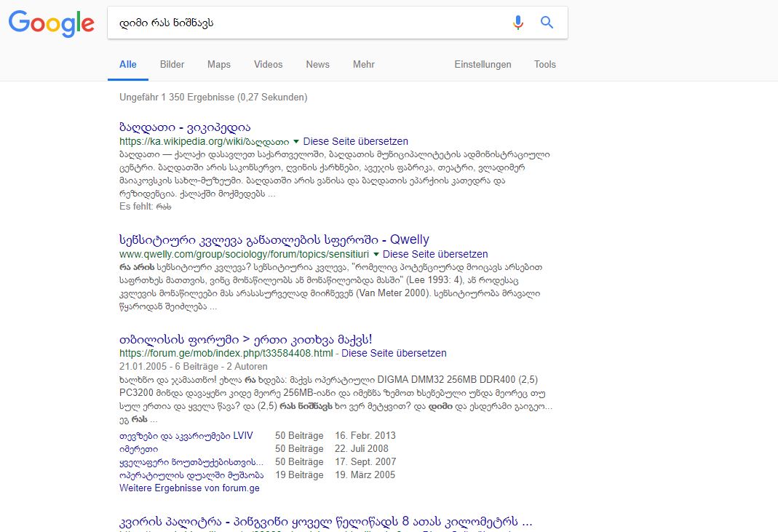Click the blue search magnifier icon

click(x=547, y=23)
